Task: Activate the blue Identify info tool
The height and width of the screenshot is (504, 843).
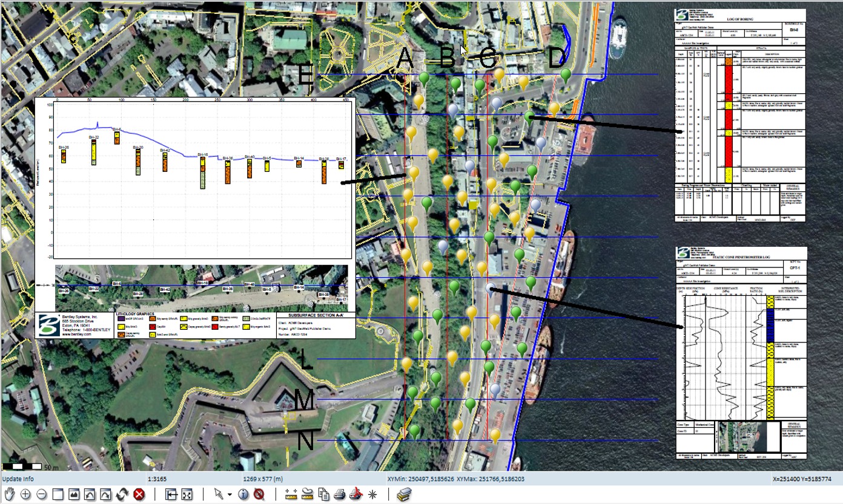Action: tap(243, 494)
